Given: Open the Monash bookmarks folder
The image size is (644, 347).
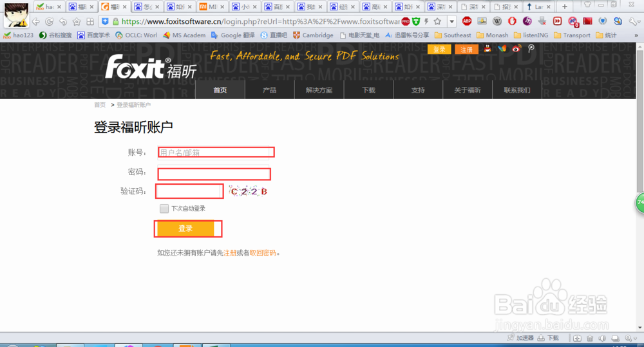Looking at the screenshot, I should [x=493, y=35].
